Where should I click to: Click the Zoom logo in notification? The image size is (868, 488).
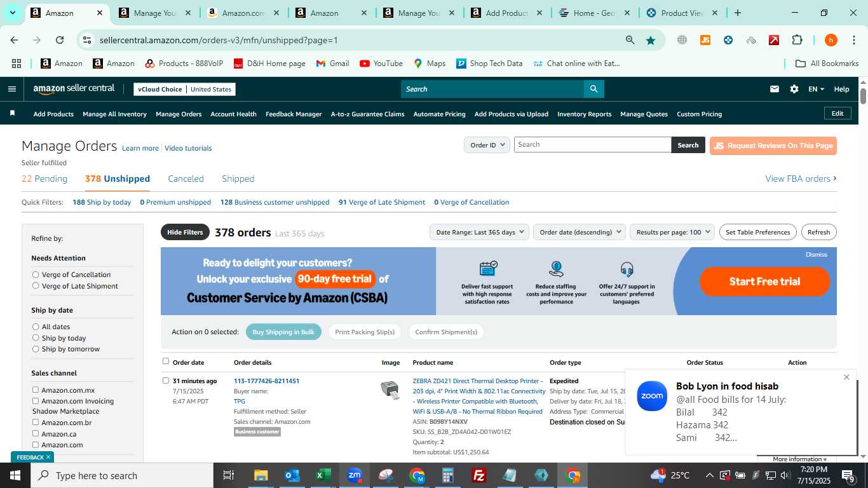[652, 396]
